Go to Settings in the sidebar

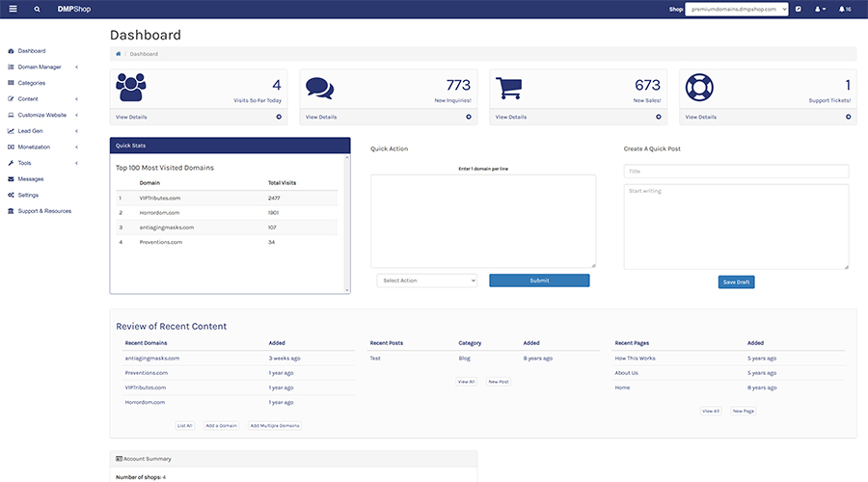click(28, 195)
